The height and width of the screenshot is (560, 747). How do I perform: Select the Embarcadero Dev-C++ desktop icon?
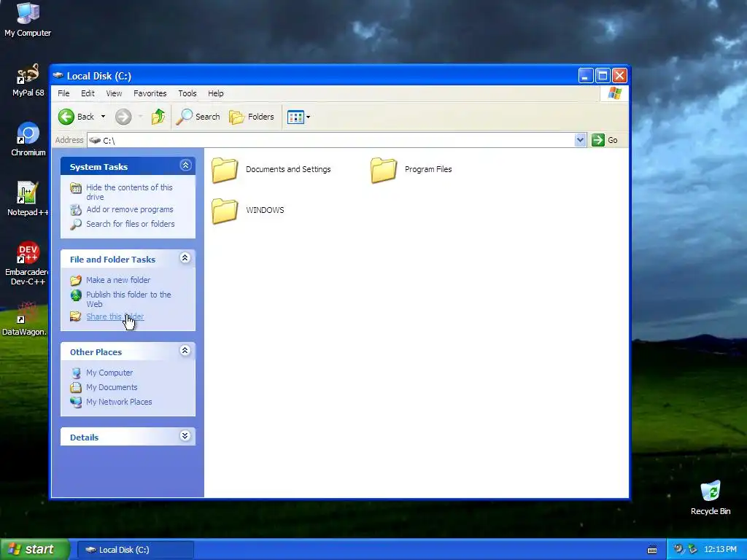27,263
